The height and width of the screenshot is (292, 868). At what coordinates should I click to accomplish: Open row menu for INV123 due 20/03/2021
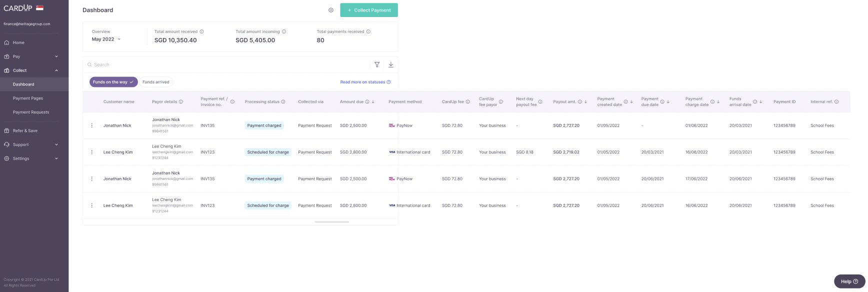pos(91,152)
